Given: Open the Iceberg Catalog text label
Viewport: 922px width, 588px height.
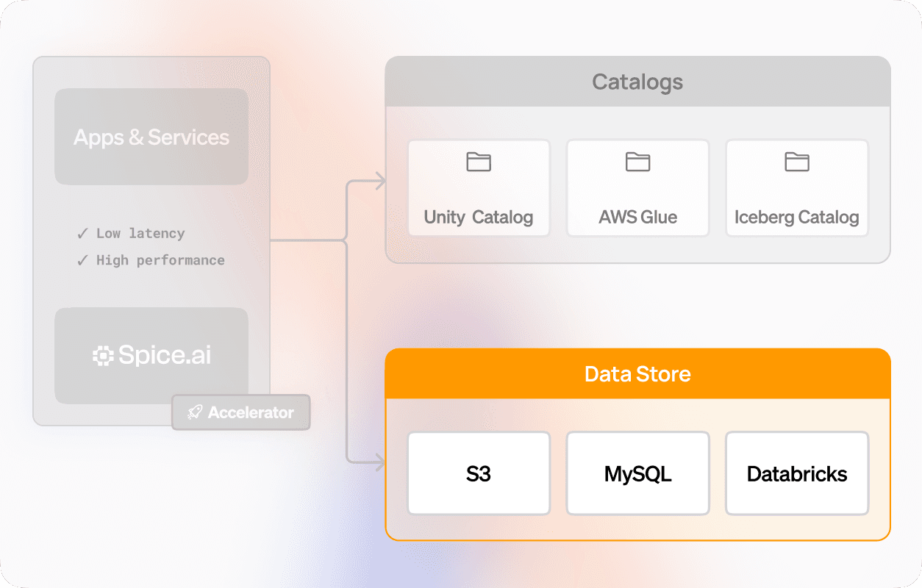Looking at the screenshot, I should click(796, 218).
